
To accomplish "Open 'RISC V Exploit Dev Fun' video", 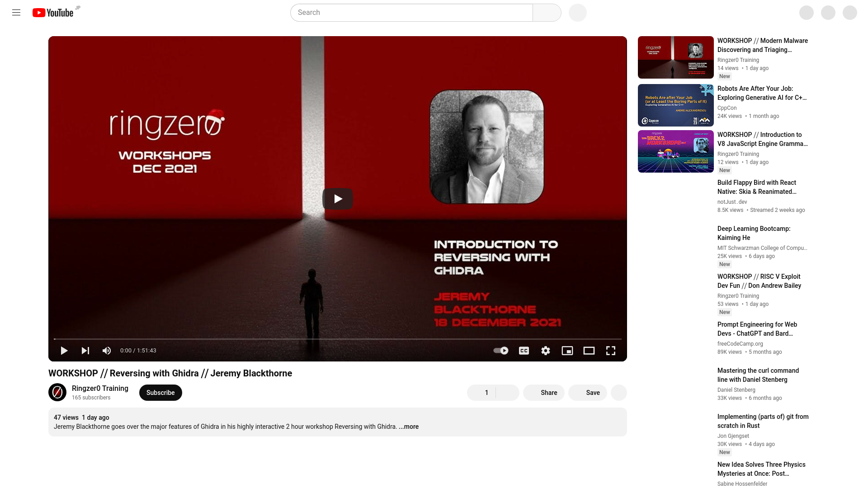I will click(759, 281).
